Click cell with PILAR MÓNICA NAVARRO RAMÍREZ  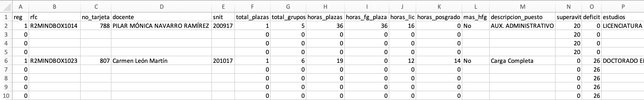(161, 26)
